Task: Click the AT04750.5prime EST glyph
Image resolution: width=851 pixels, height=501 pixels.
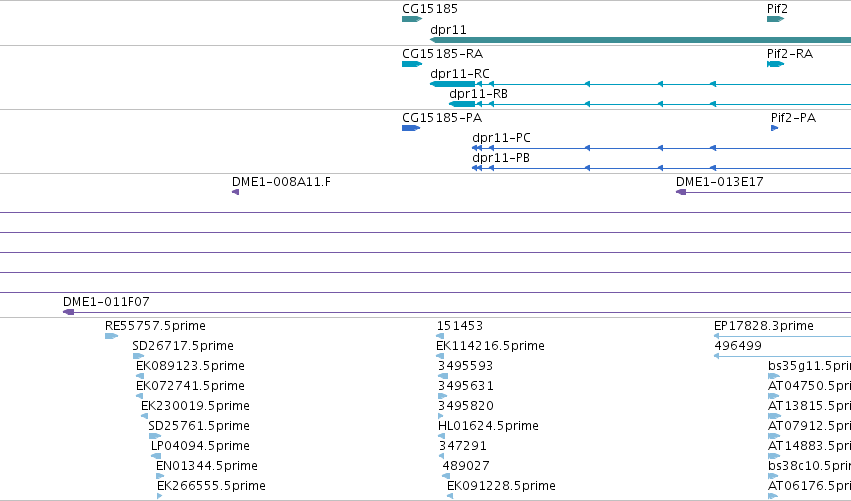Action: coord(774,396)
